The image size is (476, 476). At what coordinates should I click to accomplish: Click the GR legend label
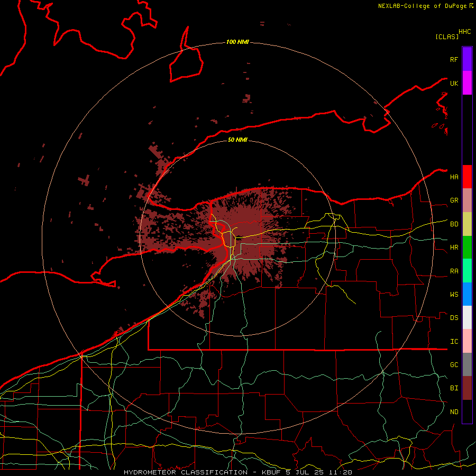454,200
